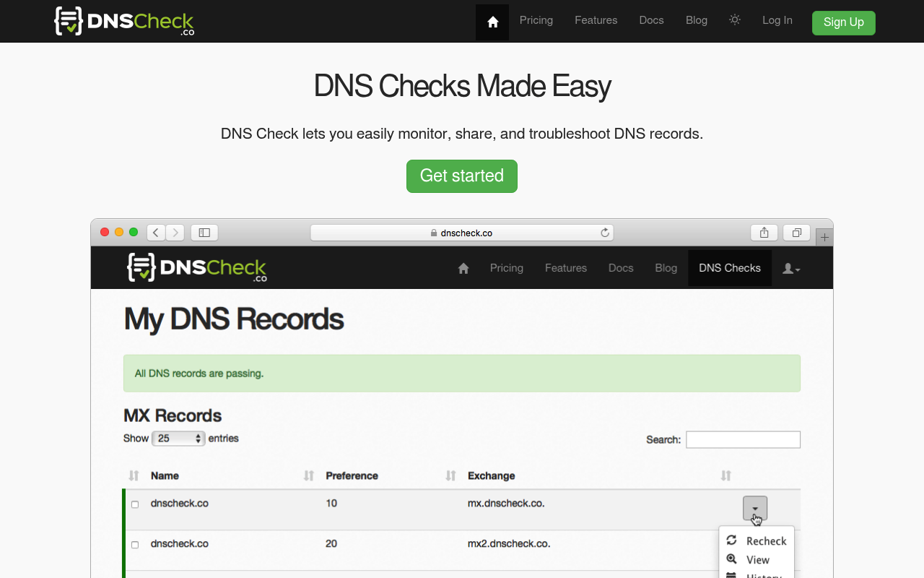
Task: Open the Show entries 25 dropdown
Action: pos(178,439)
